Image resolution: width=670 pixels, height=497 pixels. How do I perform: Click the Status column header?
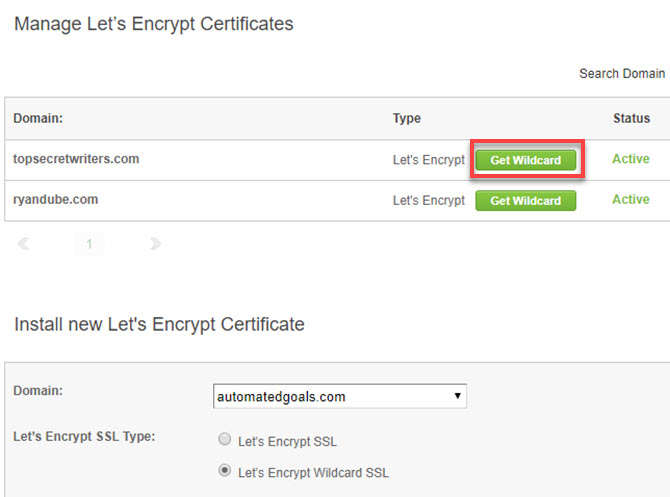pyautogui.click(x=632, y=118)
